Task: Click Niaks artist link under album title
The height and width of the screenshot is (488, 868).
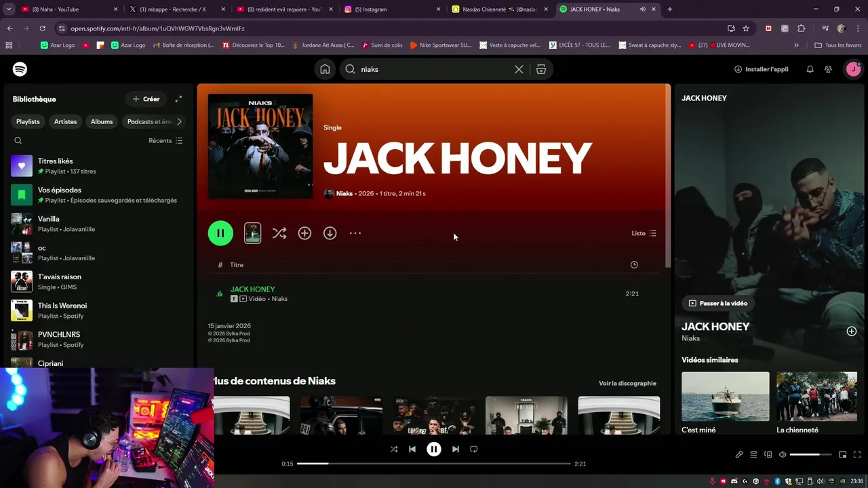Action: coord(344,194)
